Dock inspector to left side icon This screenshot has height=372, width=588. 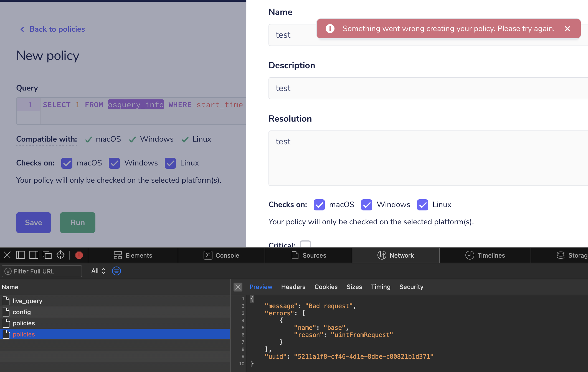point(21,255)
